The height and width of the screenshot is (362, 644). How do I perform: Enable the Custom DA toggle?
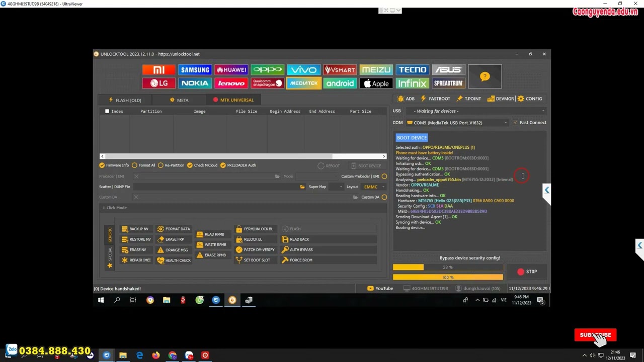point(384,197)
